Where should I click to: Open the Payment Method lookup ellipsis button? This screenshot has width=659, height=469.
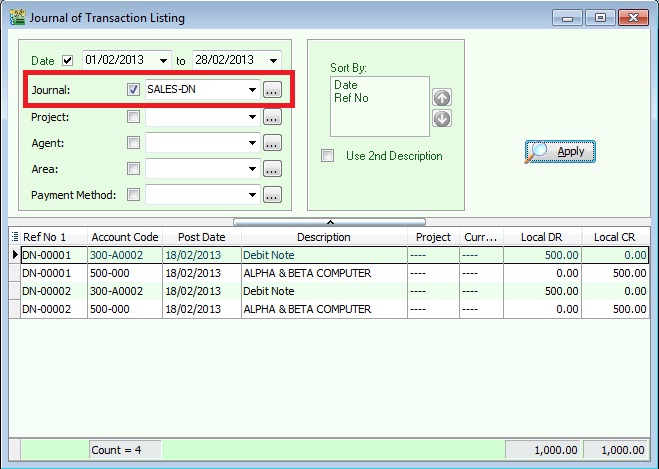coord(272,195)
